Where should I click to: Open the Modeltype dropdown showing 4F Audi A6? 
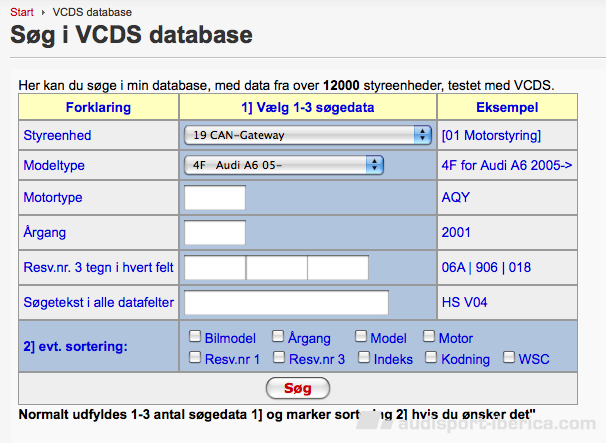(284, 165)
